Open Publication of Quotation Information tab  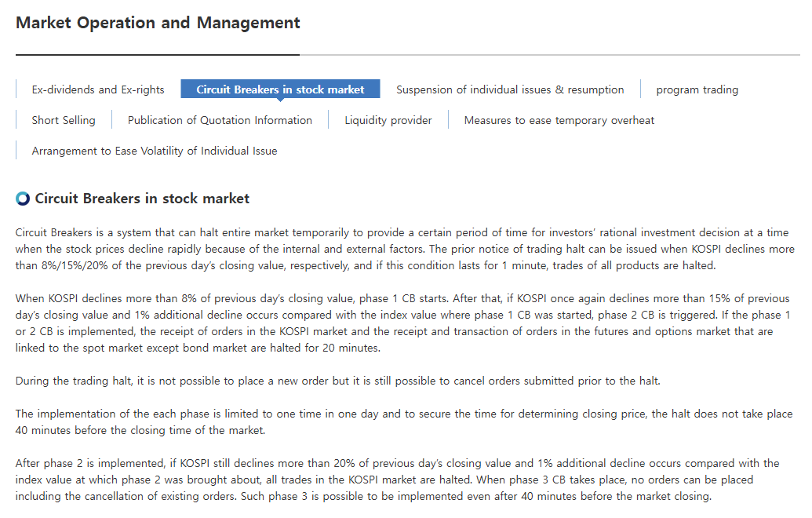click(220, 120)
